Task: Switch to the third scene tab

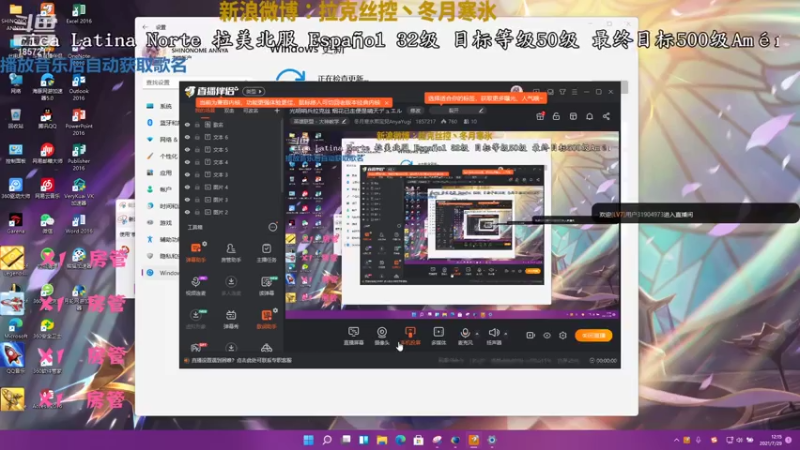Action: click(x=250, y=111)
